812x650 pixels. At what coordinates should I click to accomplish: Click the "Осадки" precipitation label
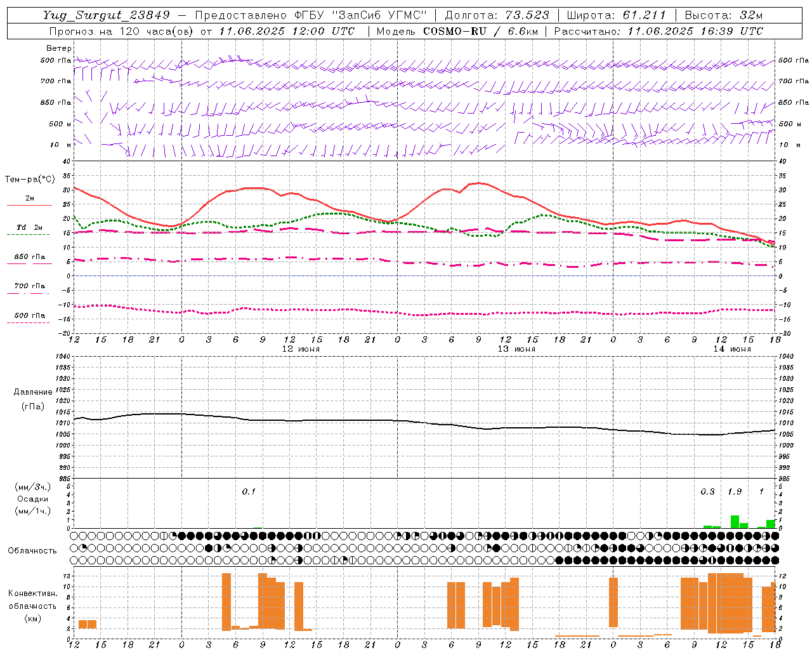tap(32, 499)
